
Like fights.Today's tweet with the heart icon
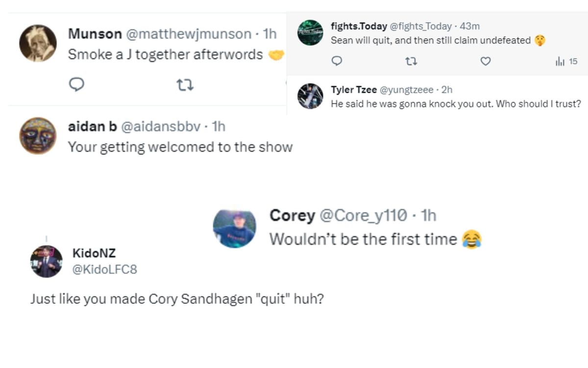[485, 61]
